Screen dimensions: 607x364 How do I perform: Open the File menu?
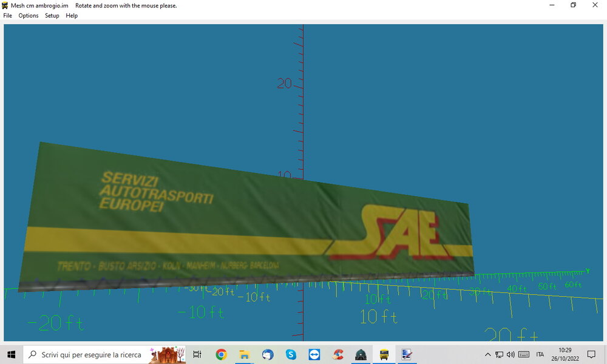pyautogui.click(x=8, y=16)
